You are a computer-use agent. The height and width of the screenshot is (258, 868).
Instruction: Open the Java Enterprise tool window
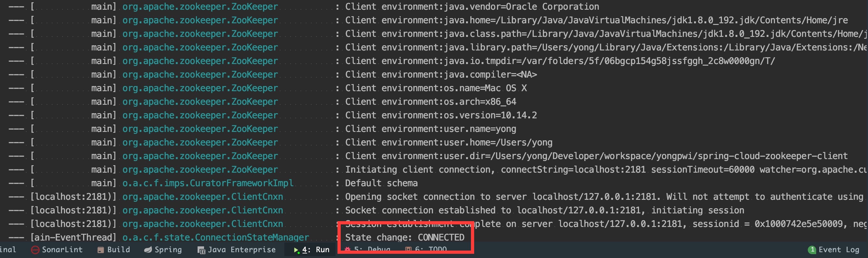tap(236, 250)
